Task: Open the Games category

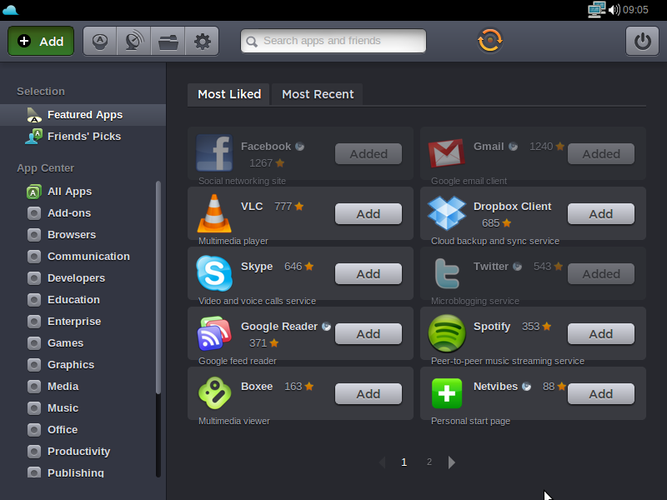Action: 65,343
